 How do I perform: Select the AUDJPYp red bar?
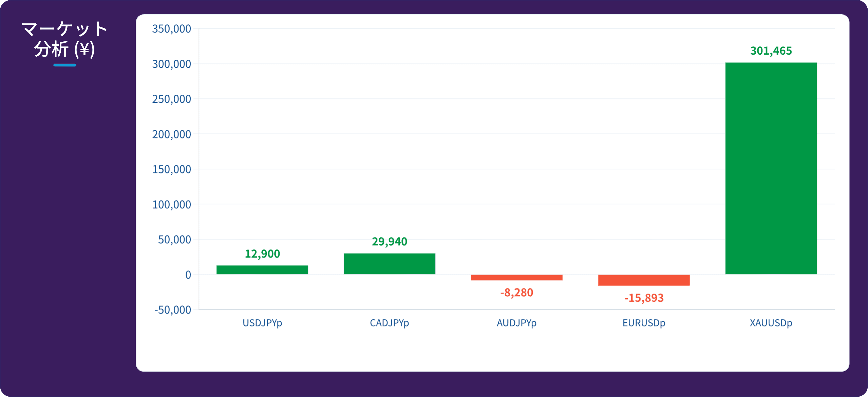pyautogui.click(x=516, y=278)
